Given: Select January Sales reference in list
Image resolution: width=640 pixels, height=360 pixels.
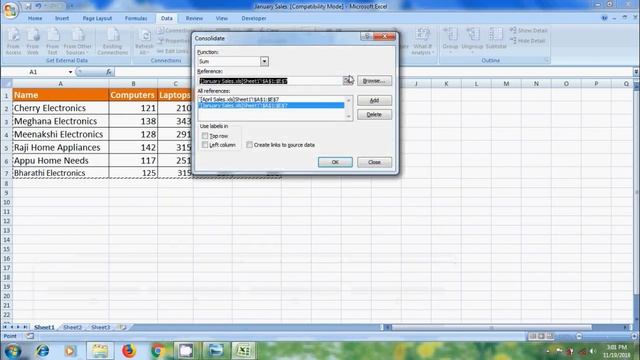Looking at the screenshot, I should 271,105.
